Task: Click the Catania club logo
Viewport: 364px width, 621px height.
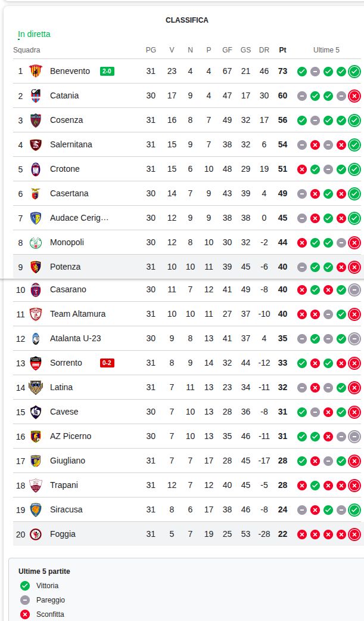Action: click(36, 95)
